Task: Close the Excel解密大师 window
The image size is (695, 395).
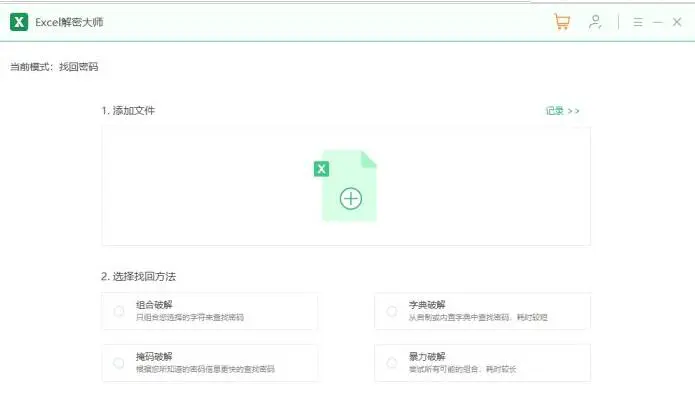Action: pos(677,22)
